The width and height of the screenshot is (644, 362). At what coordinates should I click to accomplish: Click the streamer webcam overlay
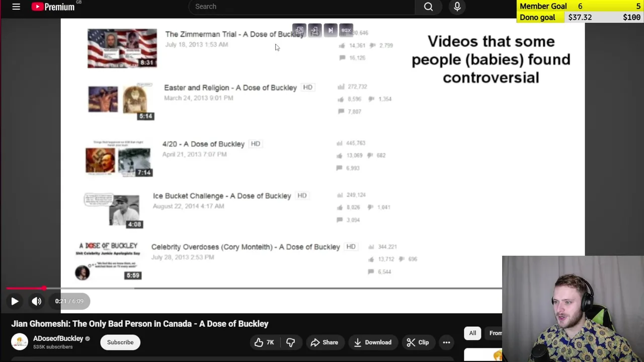click(x=573, y=309)
